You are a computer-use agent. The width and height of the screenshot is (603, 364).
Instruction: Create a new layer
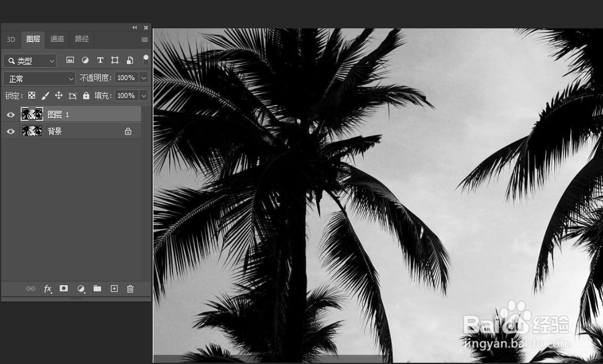[x=114, y=289]
